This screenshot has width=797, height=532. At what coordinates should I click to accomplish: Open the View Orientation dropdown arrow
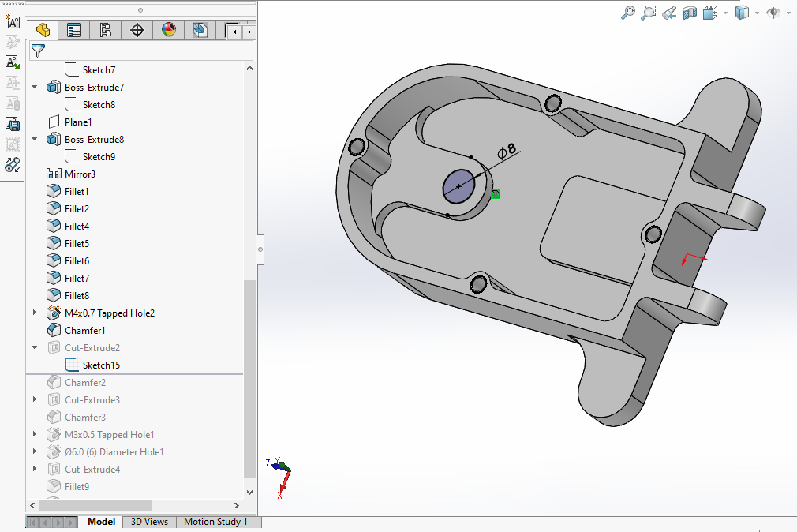pos(724,13)
